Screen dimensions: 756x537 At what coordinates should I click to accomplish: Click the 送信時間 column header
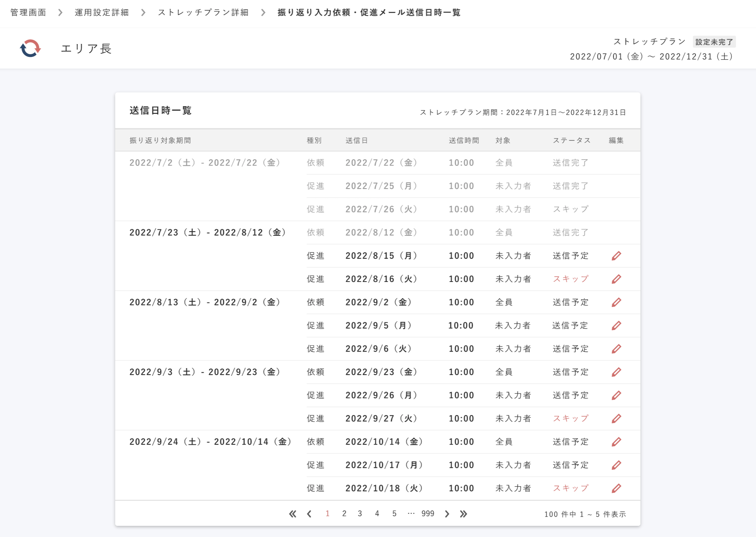pos(464,140)
